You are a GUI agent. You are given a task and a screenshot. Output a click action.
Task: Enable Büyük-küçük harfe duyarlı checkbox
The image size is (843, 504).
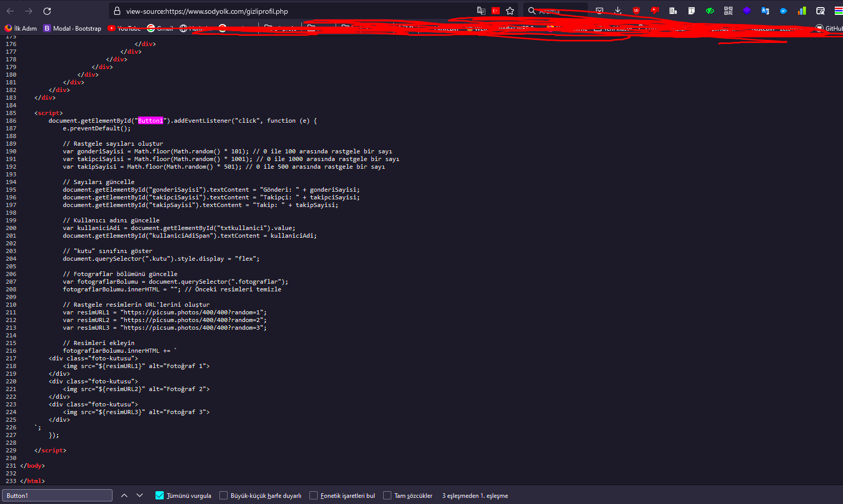point(224,495)
